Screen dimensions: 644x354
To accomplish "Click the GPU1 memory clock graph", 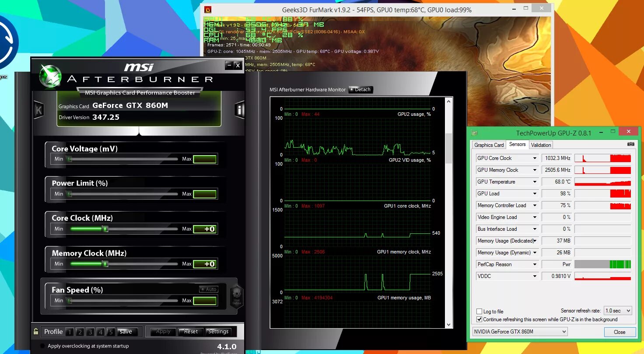I will pyautogui.click(x=357, y=274).
